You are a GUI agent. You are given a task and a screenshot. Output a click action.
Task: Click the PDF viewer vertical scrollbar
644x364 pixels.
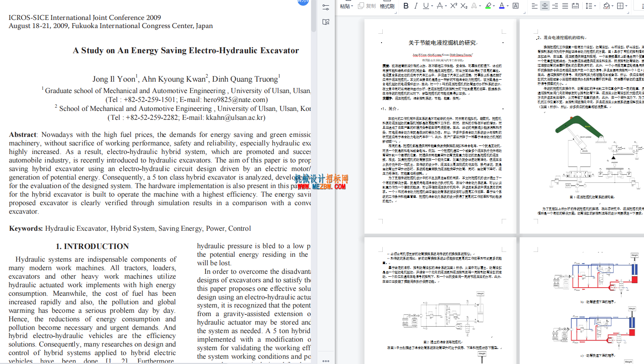(x=314, y=16)
